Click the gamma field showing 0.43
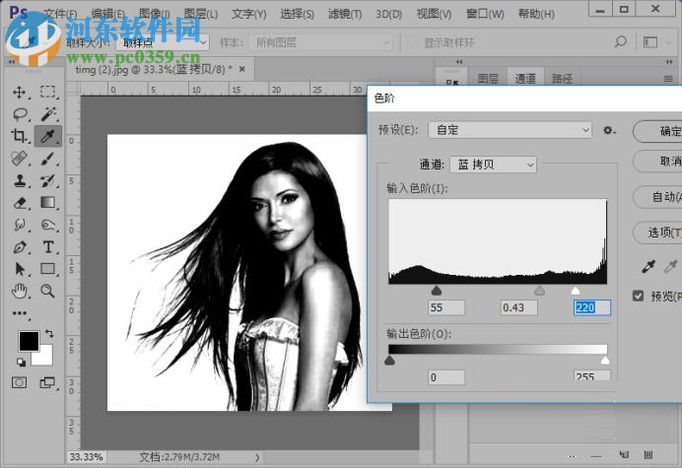The height and width of the screenshot is (468, 682). tap(518, 308)
